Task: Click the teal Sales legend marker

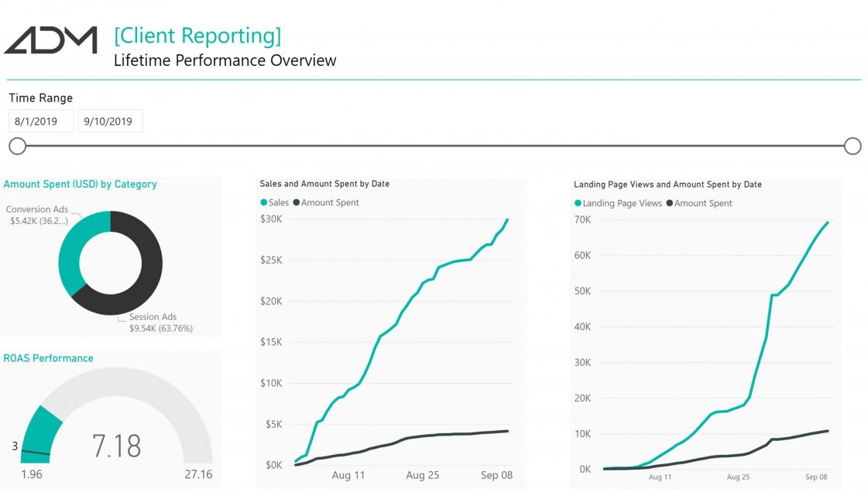Action: [x=264, y=202]
